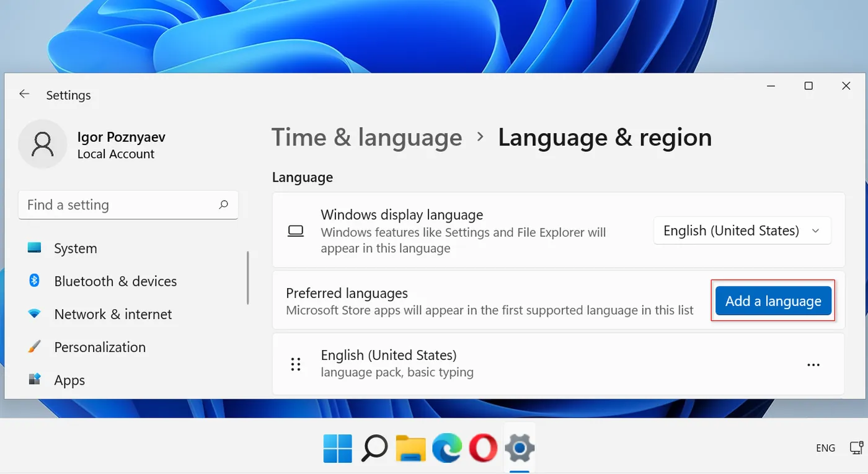The image size is (868, 474).
Task: Click the English (United States) language row
Action: (x=559, y=364)
